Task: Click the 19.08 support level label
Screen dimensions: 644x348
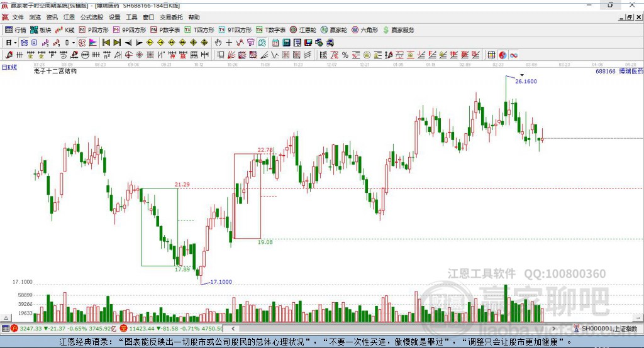Action: pyautogui.click(x=265, y=242)
